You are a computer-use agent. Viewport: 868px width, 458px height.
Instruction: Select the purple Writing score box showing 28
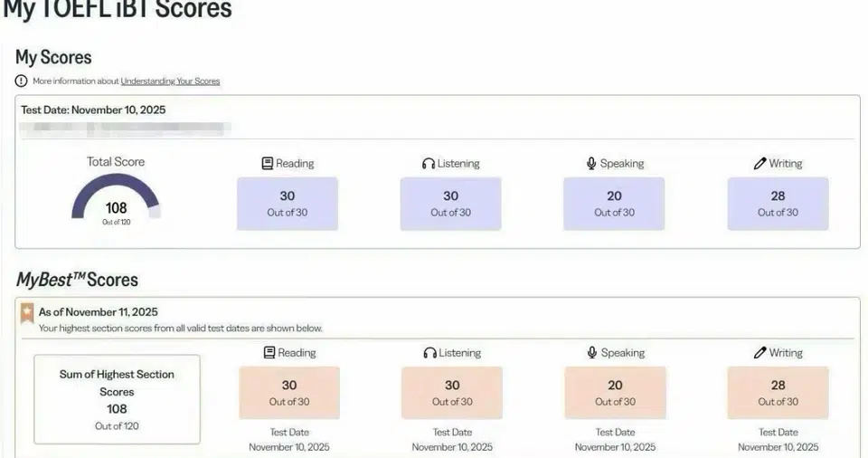pyautogui.click(x=778, y=203)
